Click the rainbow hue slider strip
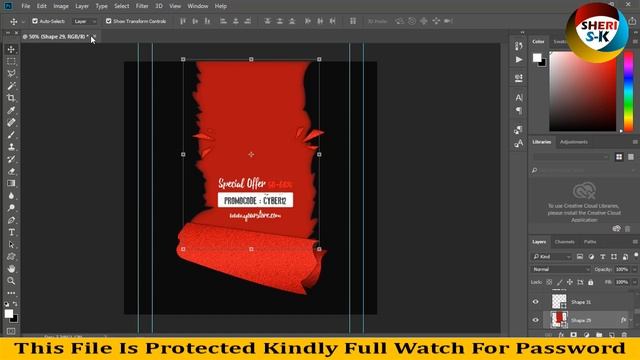The width and height of the screenshot is (640, 360). [628, 91]
